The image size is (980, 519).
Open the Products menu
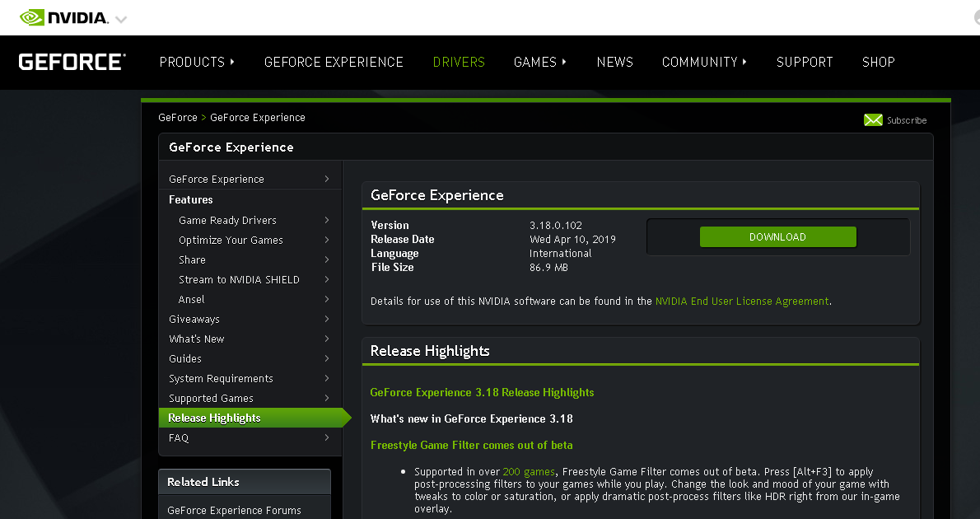tap(197, 62)
